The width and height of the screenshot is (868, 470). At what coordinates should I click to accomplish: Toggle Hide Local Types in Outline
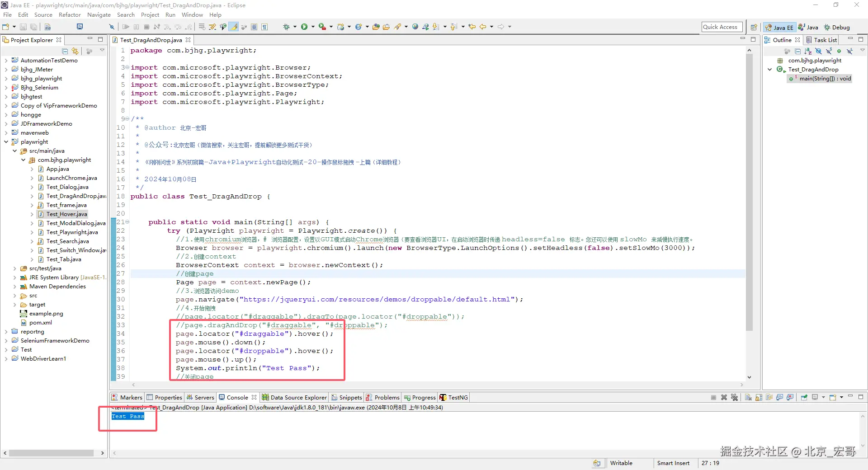[x=849, y=51]
